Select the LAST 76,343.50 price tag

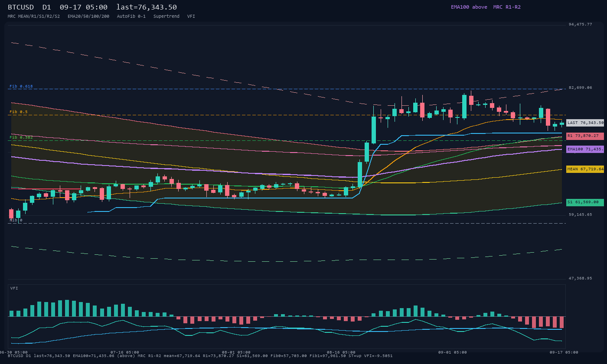[x=585, y=123]
